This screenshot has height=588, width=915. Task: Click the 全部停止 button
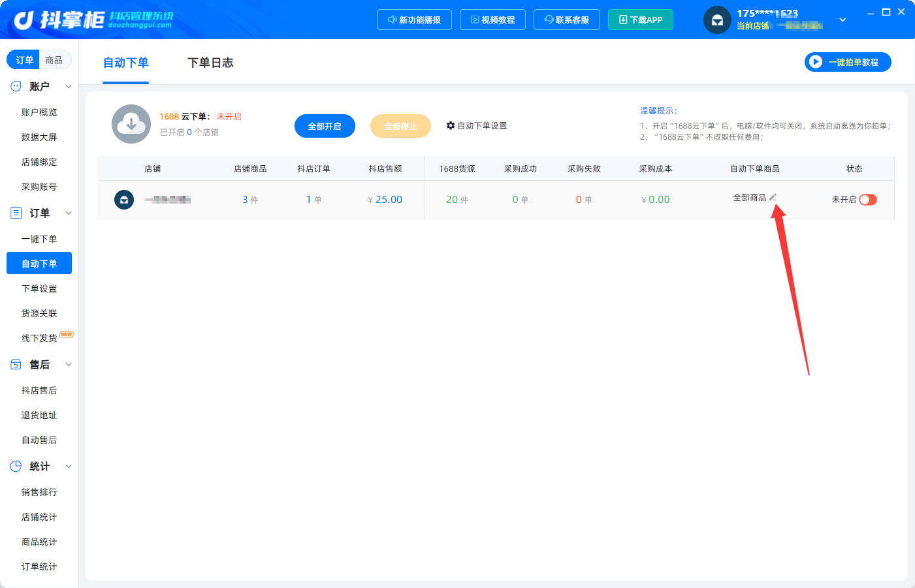point(400,126)
